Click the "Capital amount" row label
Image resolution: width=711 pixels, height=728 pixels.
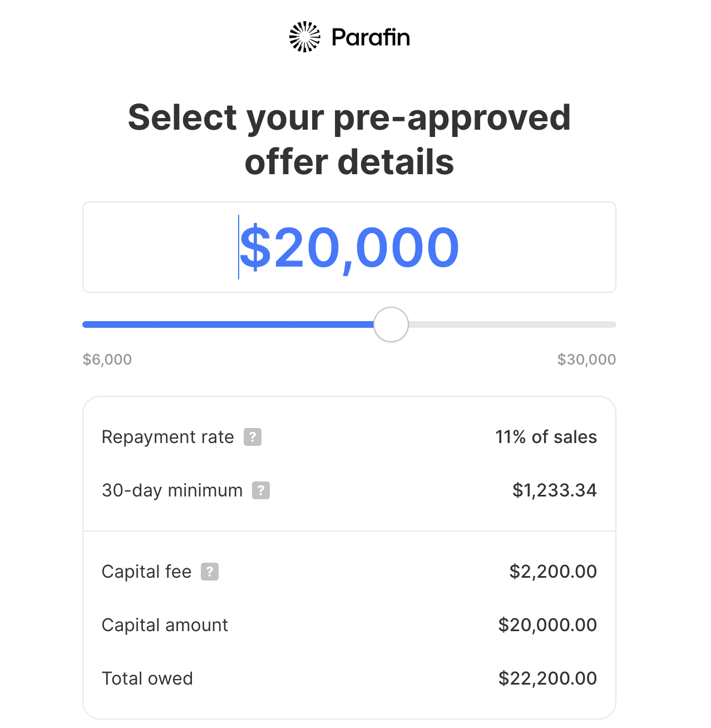click(x=165, y=625)
